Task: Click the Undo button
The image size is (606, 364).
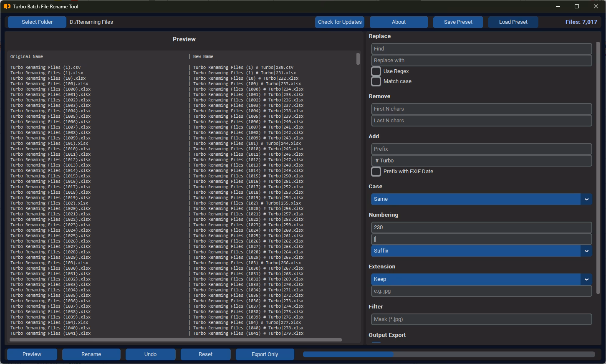Action: point(151,354)
